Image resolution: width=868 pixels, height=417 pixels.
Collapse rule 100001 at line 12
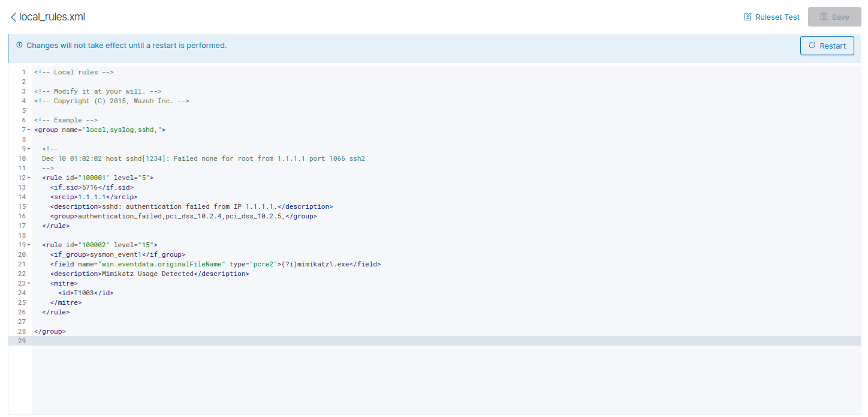pos(29,178)
